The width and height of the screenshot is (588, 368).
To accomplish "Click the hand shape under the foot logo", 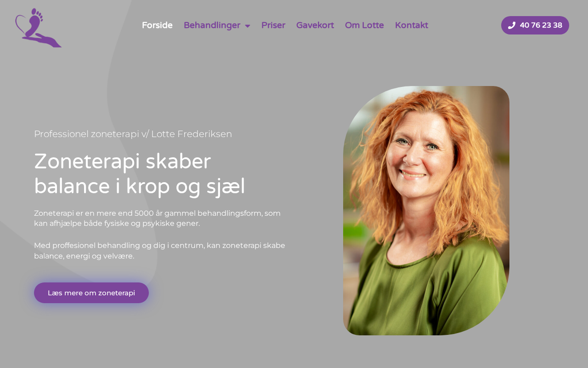I will pos(45,41).
